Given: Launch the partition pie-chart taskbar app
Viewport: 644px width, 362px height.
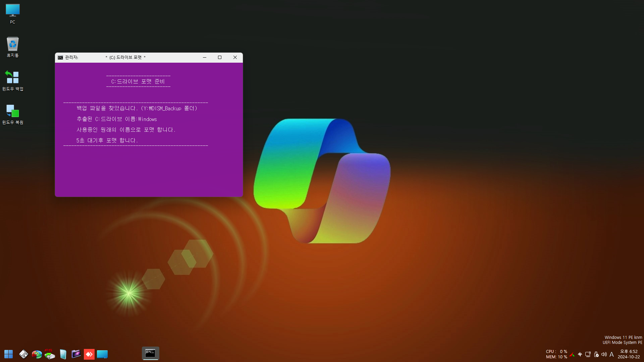Looking at the screenshot, I should coord(37,354).
